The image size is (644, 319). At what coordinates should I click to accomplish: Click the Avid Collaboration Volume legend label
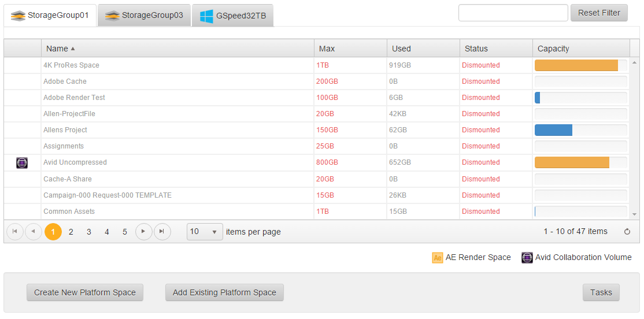(x=583, y=257)
